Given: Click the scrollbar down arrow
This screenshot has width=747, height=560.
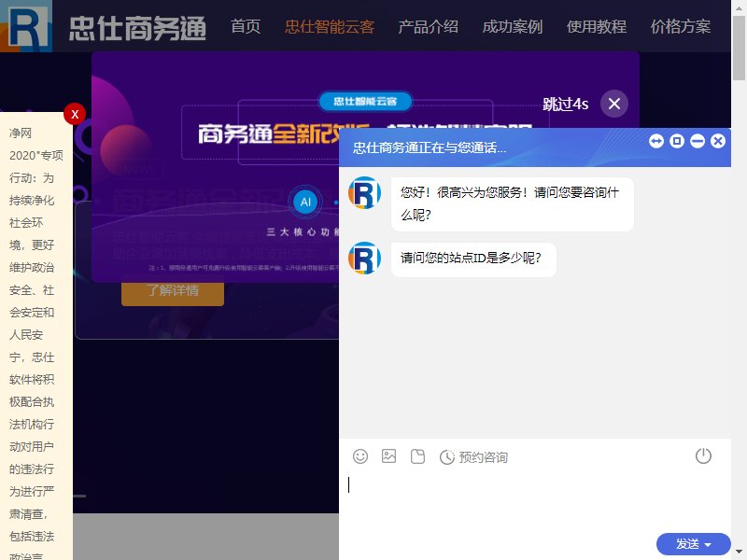Looking at the screenshot, I should click(x=739, y=553).
